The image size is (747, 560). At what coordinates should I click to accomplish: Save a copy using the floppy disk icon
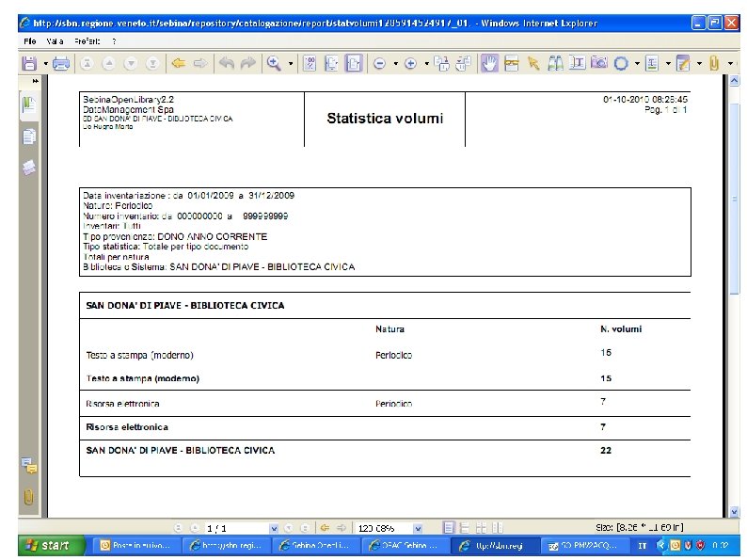(29, 63)
